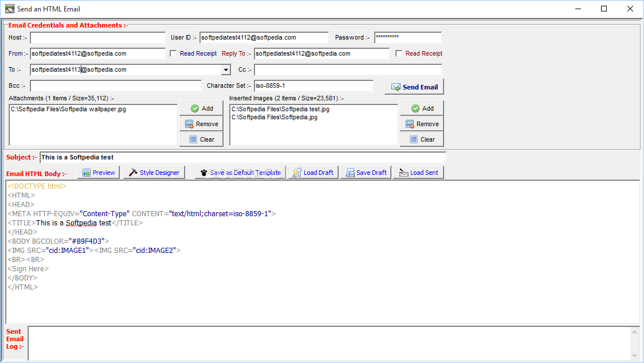
Task: Click the Bcc input field
Action: [116, 86]
